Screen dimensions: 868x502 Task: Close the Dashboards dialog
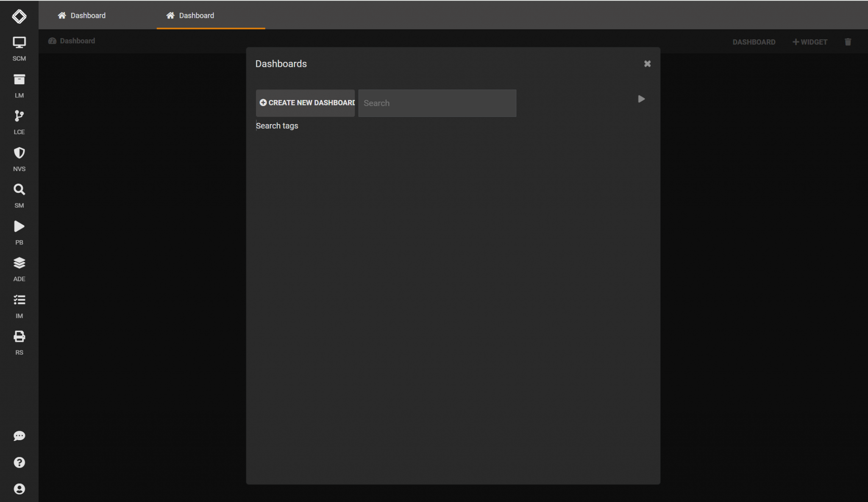tap(647, 64)
